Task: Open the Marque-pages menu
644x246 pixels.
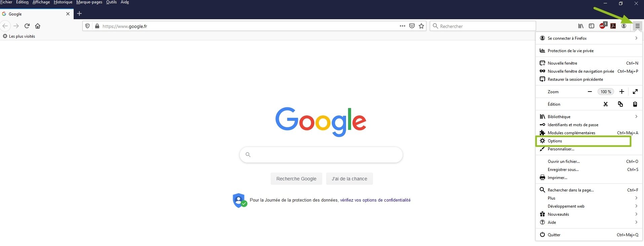Action: (89, 2)
